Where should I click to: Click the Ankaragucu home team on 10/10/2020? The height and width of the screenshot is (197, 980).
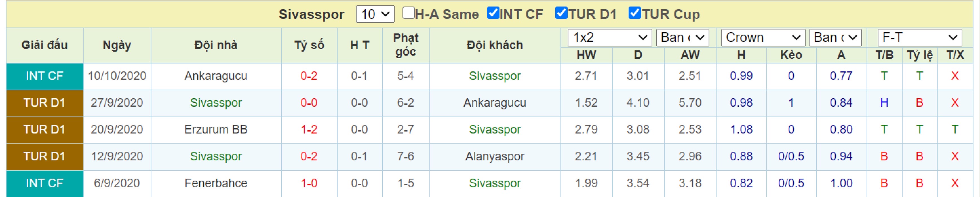point(216,76)
